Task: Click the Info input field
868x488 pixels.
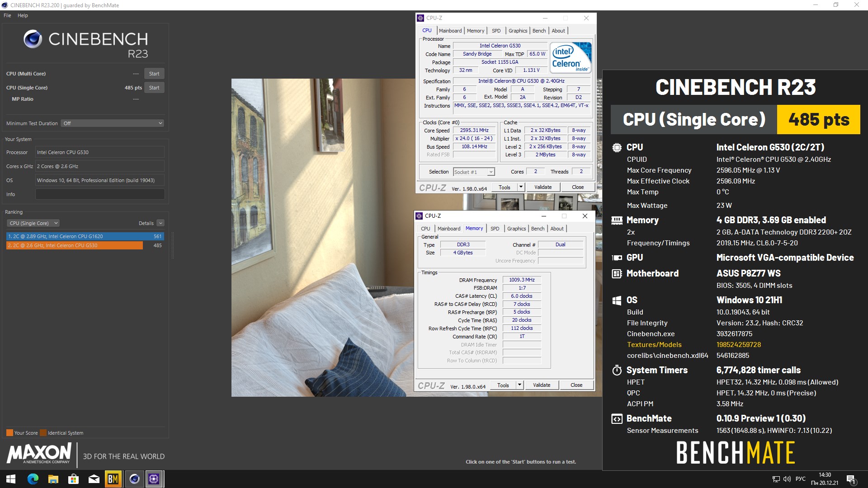Action: click(x=100, y=194)
